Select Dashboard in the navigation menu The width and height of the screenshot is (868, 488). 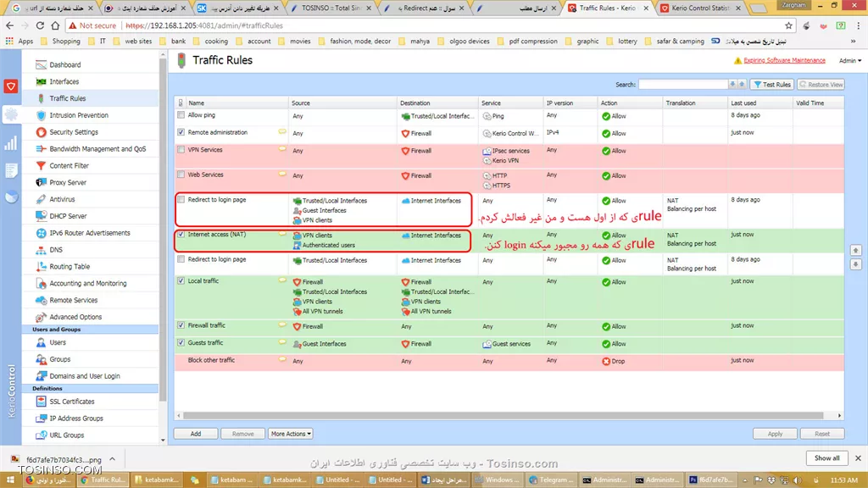point(64,64)
